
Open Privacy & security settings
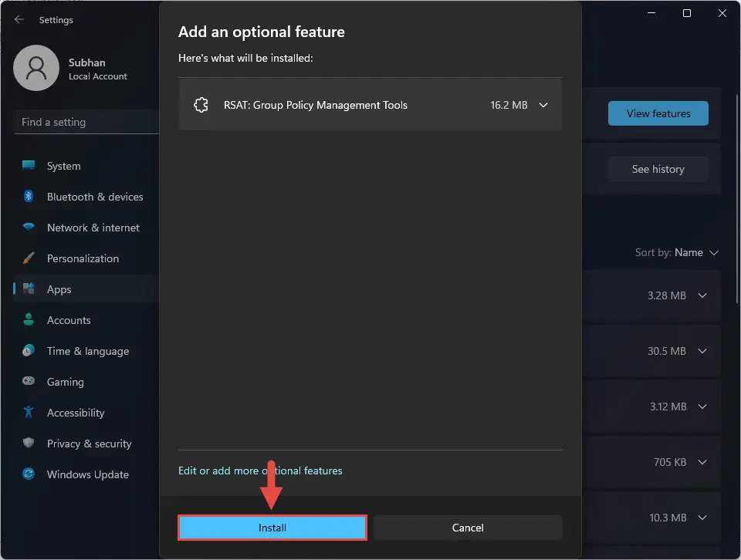pyautogui.click(x=90, y=444)
